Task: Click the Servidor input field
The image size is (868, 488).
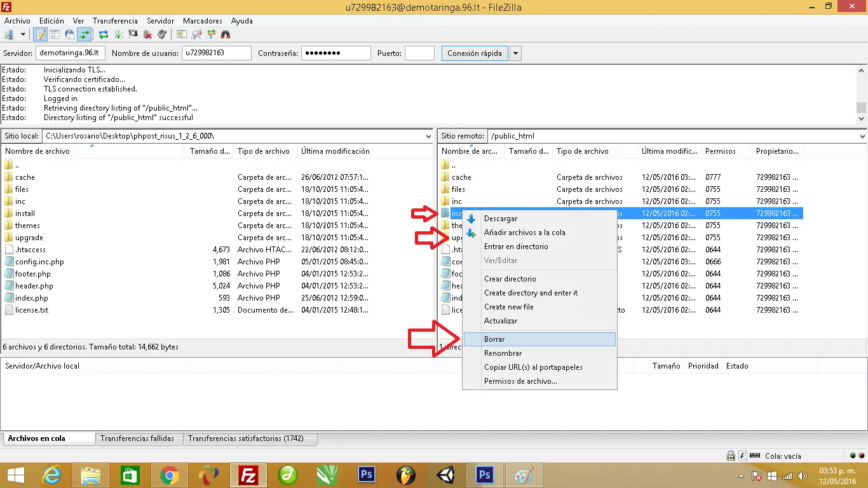Action: coord(71,53)
